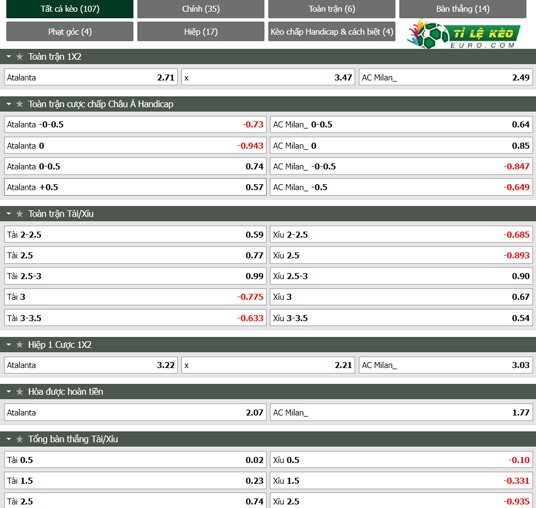Screen dimensions: 536x508
Task: Switch to the Chính (35) tab
Action: click(x=201, y=9)
